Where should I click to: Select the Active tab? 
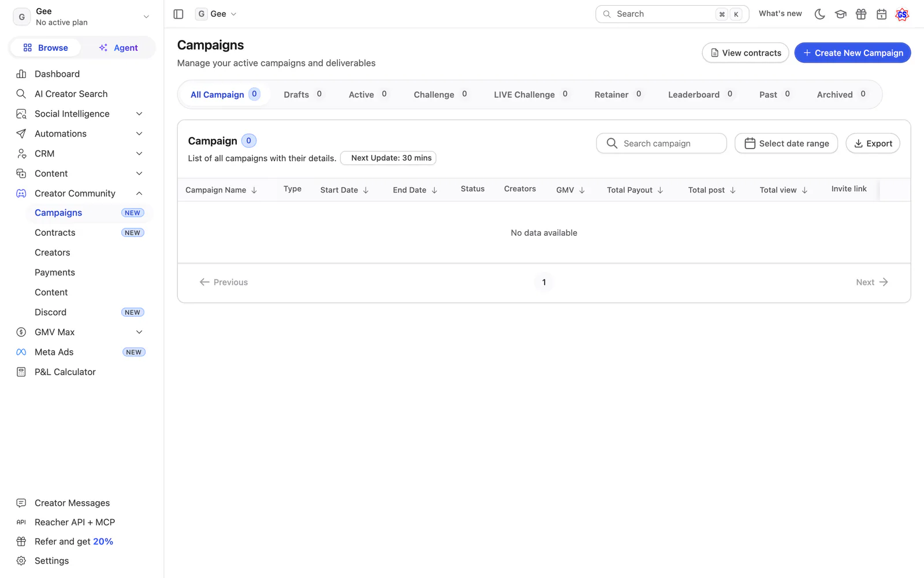368,94
